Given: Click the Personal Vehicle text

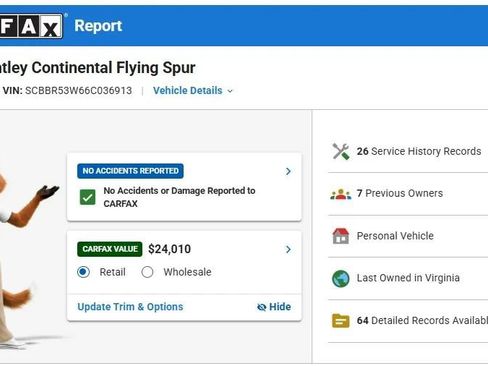Looking at the screenshot, I should point(395,236).
